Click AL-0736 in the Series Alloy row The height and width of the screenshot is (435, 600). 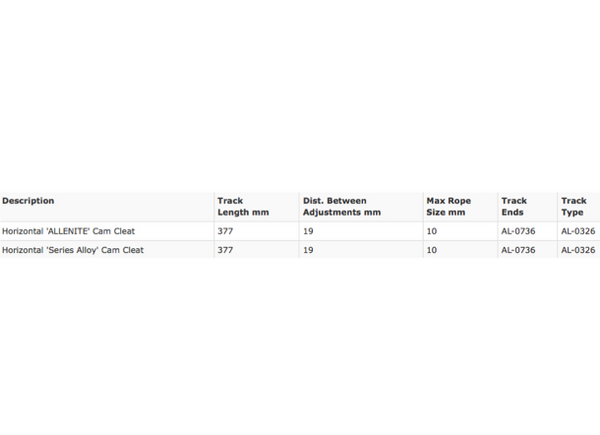(518, 250)
